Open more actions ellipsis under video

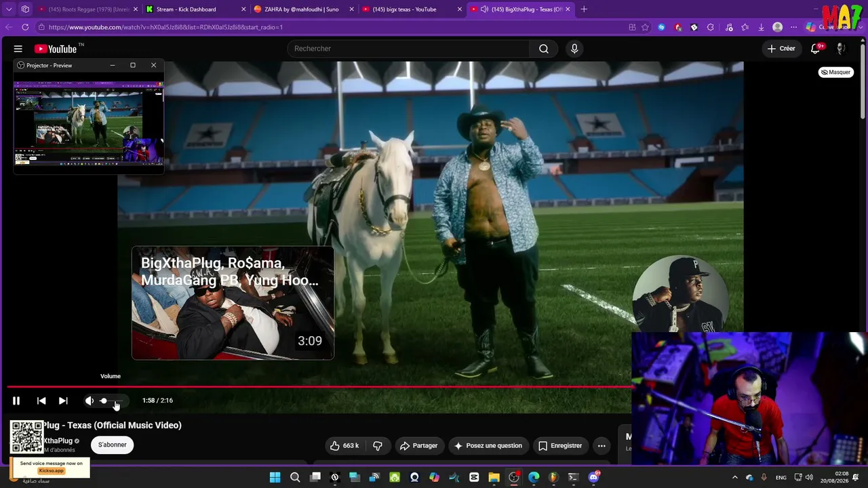click(601, 445)
